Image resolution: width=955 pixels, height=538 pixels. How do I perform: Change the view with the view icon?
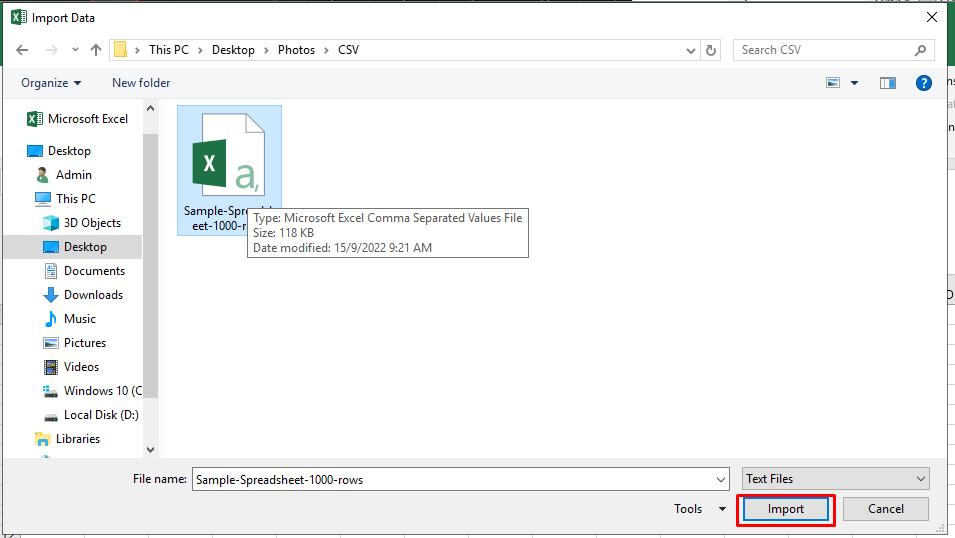(x=833, y=83)
